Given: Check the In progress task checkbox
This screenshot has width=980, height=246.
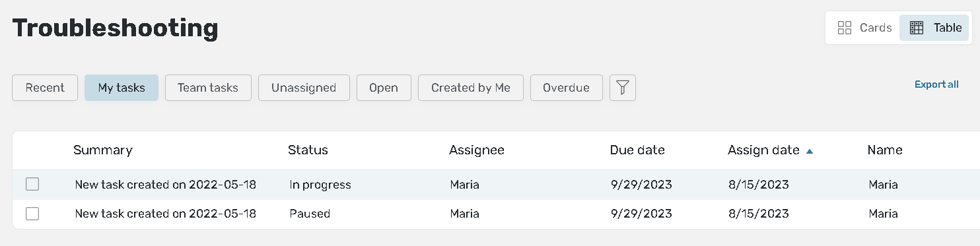Looking at the screenshot, I should point(32,185).
